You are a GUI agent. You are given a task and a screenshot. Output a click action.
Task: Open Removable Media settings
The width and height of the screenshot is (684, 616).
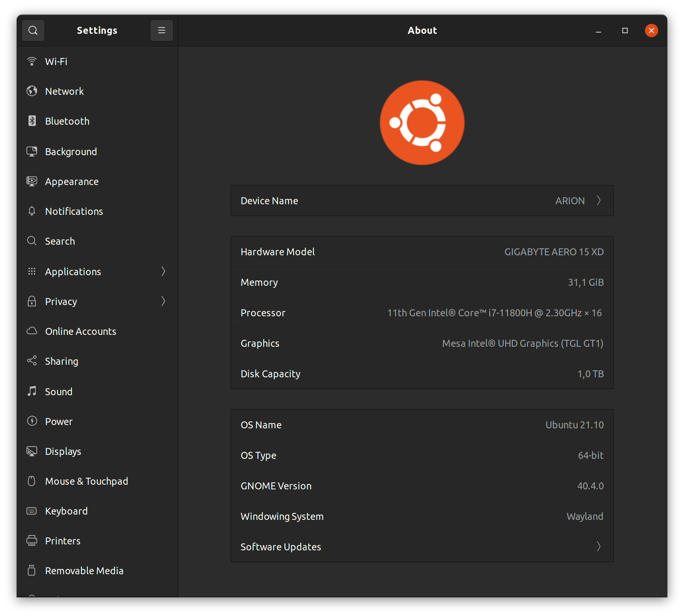click(x=84, y=571)
